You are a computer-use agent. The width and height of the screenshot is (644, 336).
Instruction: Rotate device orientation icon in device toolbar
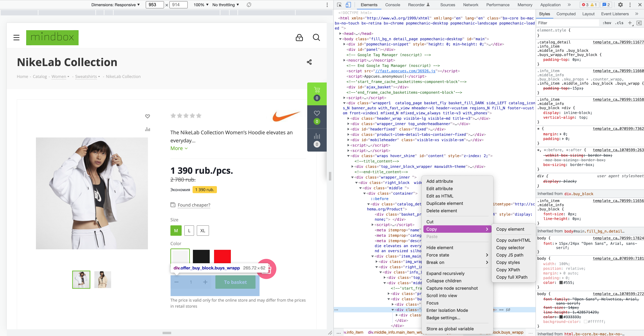pos(249,5)
